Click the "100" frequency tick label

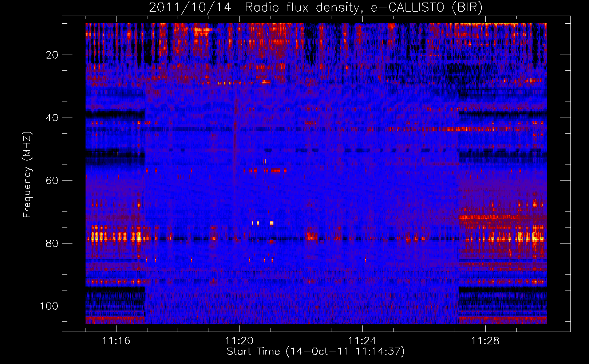click(49, 306)
